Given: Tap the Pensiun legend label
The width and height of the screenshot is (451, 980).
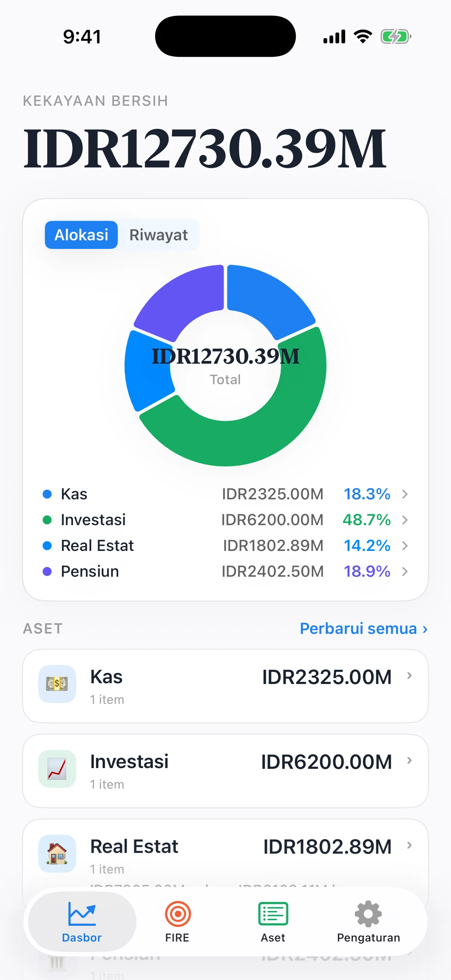Looking at the screenshot, I should (x=90, y=571).
